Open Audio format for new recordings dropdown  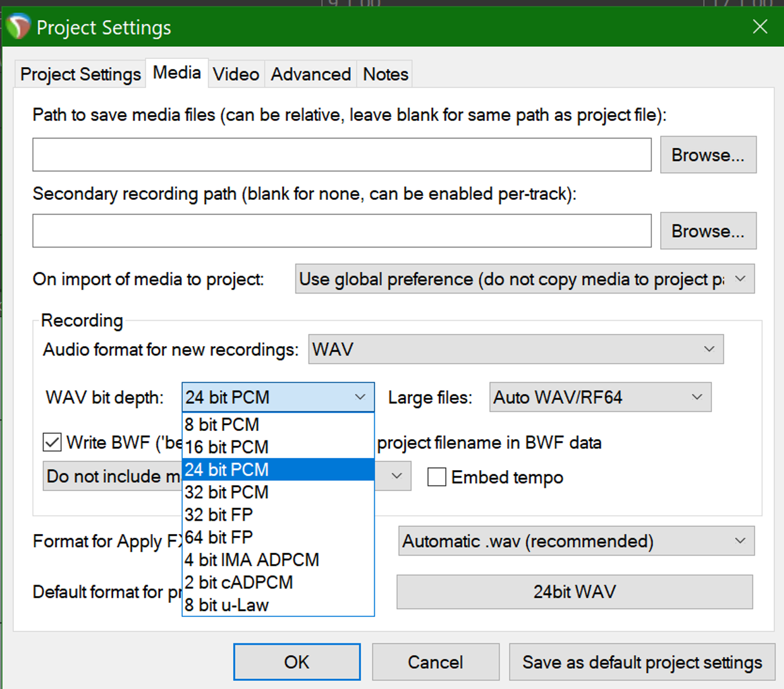pyautogui.click(x=515, y=349)
